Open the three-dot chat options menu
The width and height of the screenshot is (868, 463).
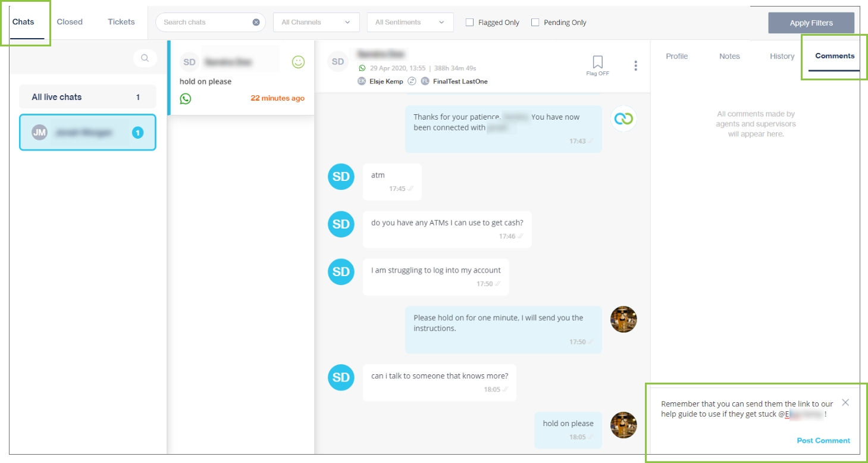pos(635,65)
